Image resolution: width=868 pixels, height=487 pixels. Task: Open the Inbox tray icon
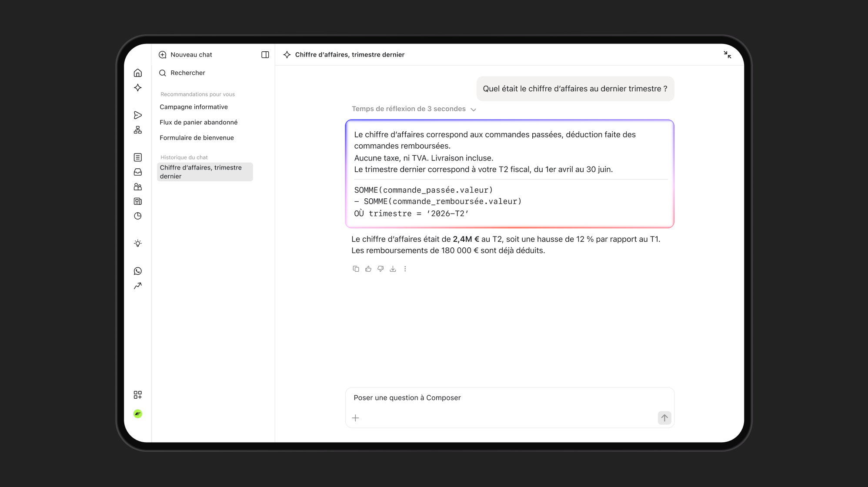point(138,172)
